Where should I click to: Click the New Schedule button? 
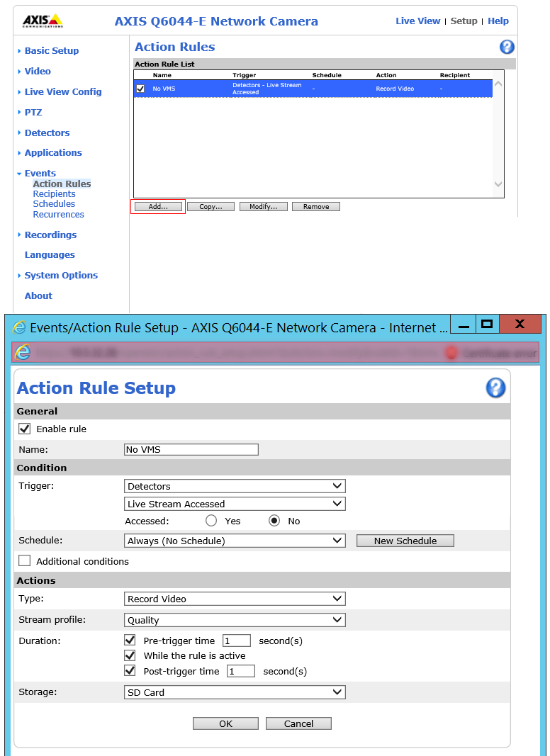click(405, 541)
